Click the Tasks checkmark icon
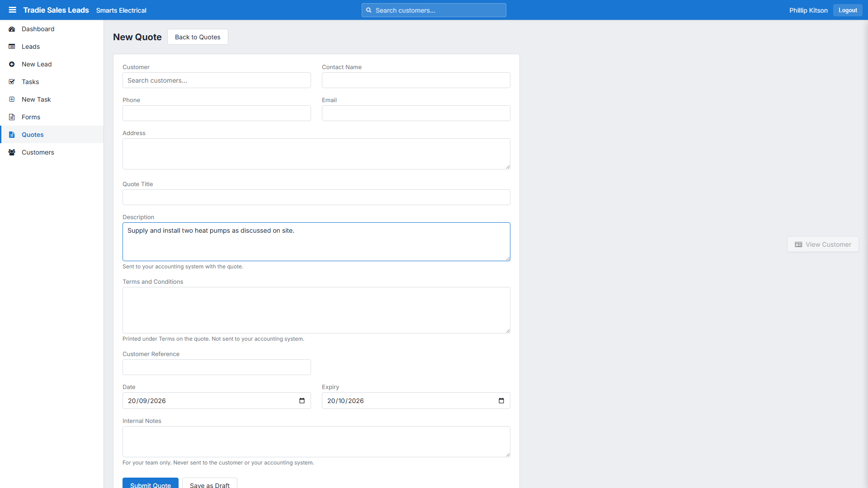The width and height of the screenshot is (868, 488). coord(12,82)
